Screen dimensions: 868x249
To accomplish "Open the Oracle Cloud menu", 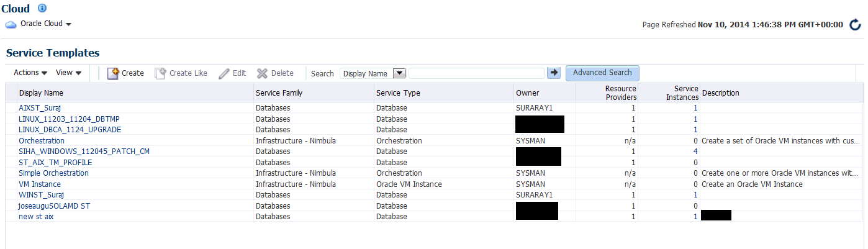I will (47, 24).
